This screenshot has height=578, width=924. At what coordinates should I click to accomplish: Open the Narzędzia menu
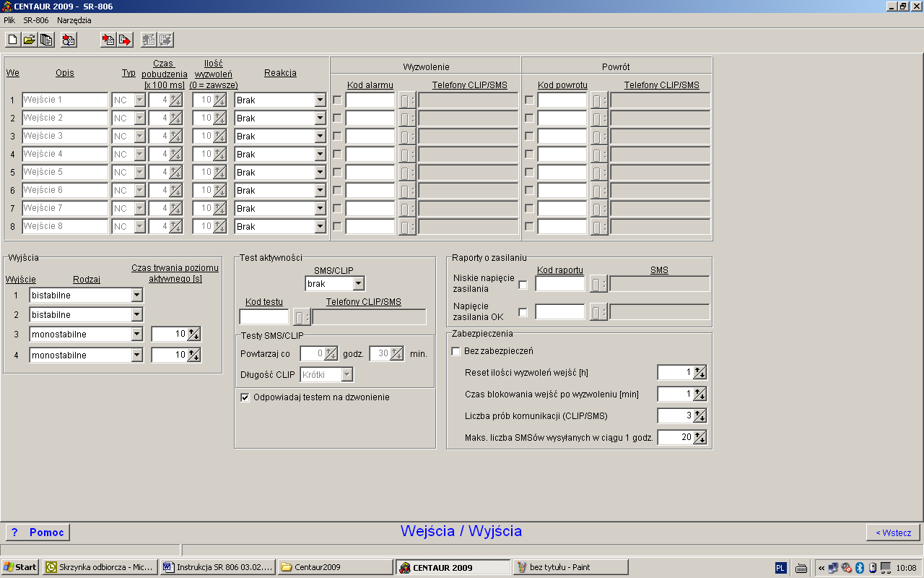tap(74, 20)
